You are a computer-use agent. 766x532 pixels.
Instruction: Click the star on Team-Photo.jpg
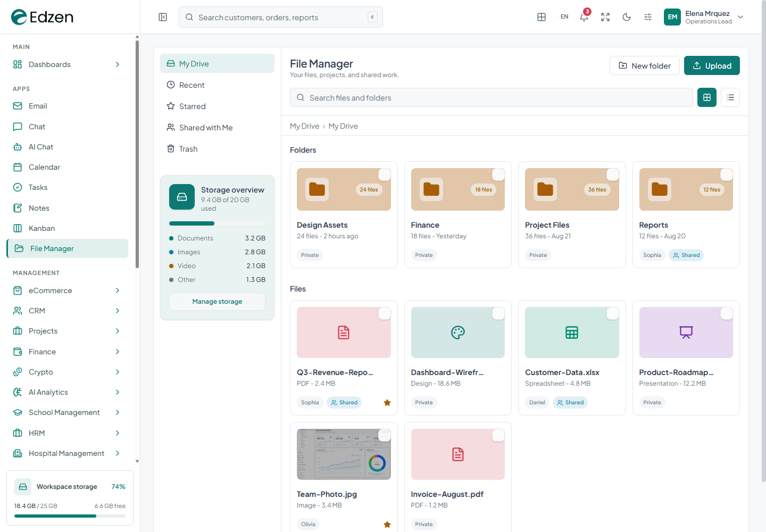387,525
